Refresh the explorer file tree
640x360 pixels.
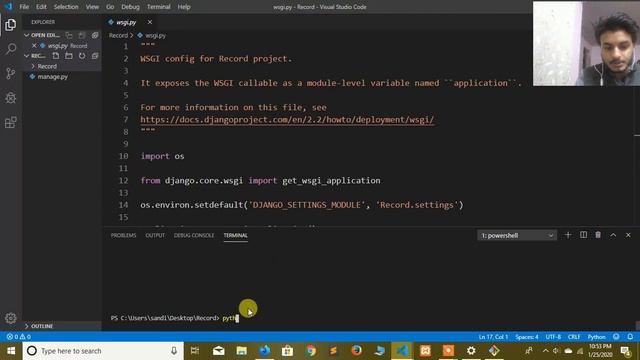[82, 56]
